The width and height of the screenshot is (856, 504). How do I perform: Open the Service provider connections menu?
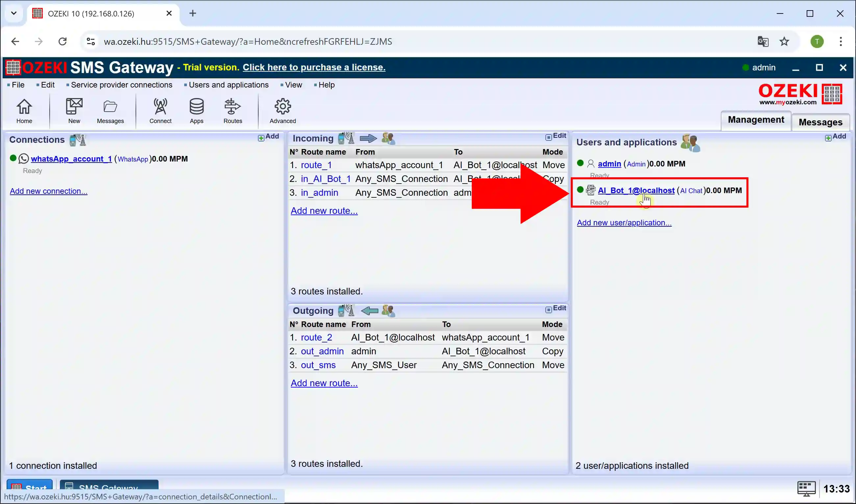(121, 85)
